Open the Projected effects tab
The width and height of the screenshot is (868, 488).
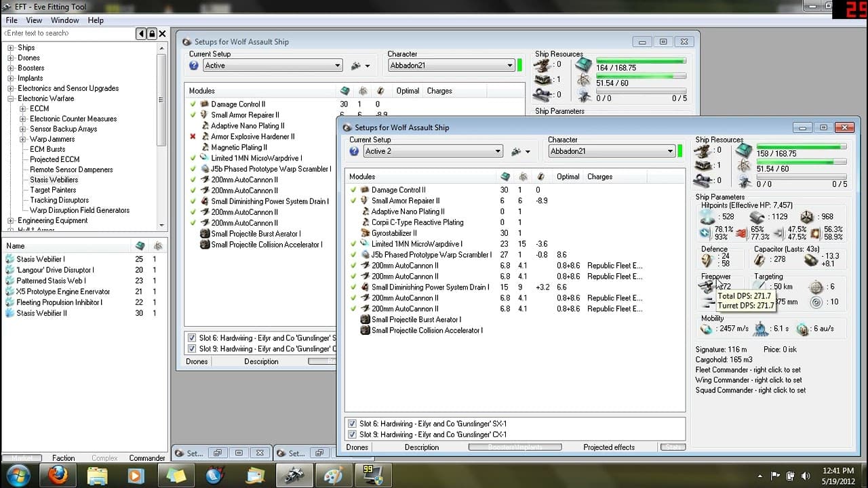(609, 447)
